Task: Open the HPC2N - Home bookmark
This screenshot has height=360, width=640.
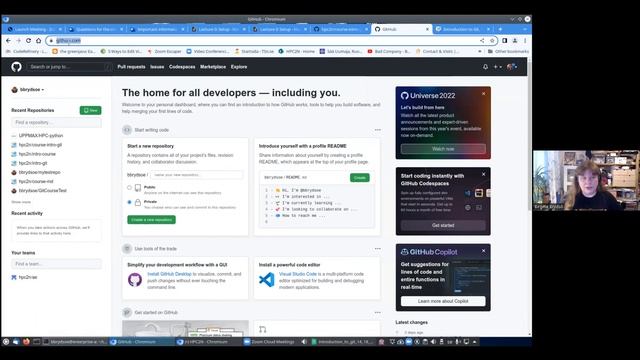Action: (297, 51)
